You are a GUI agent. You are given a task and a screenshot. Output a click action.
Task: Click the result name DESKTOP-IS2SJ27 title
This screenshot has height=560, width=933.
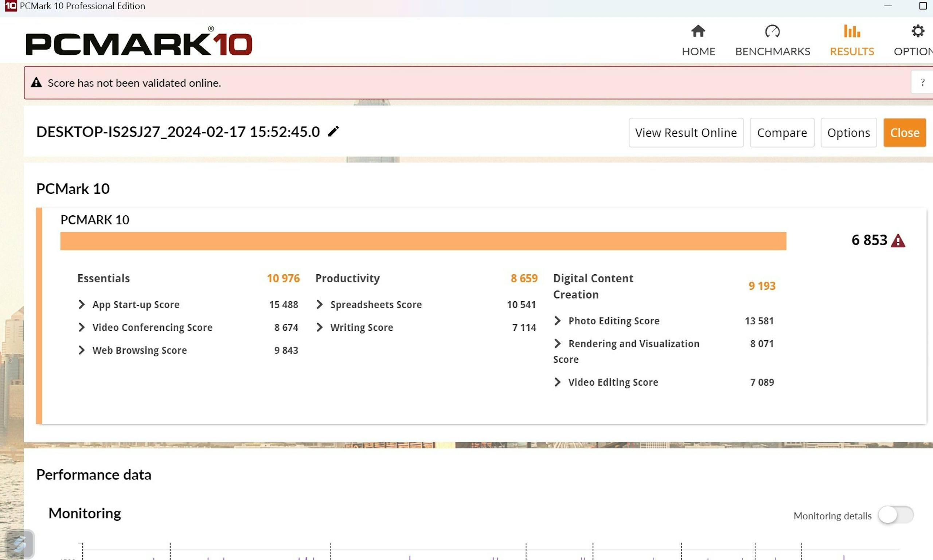pyautogui.click(x=178, y=132)
